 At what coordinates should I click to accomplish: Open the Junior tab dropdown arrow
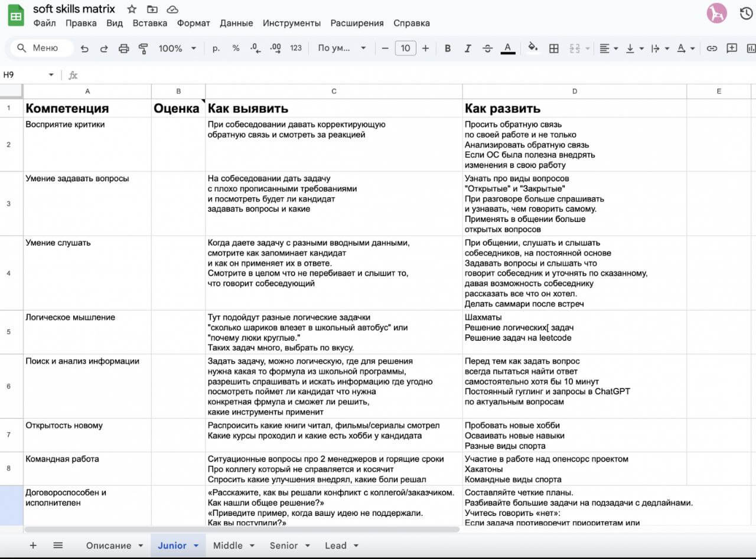(196, 545)
